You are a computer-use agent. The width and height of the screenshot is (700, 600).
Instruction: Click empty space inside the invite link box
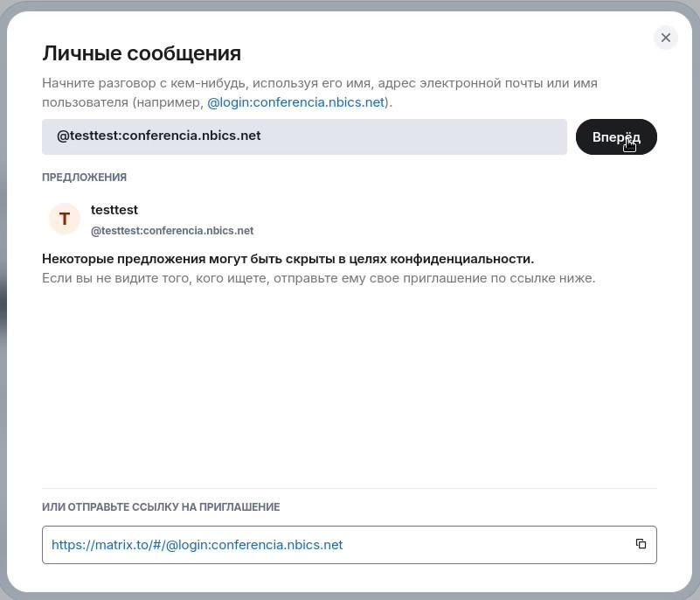point(489,545)
